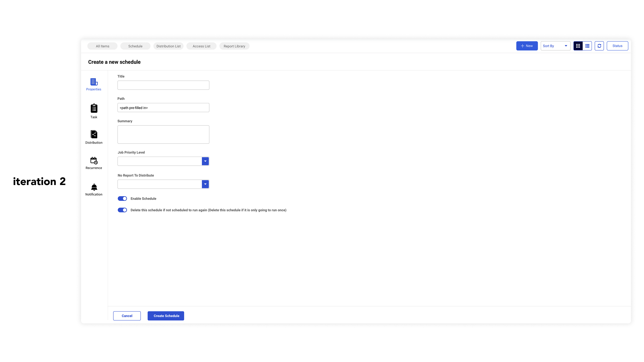Click the Cancel button
The height and width of the screenshot is (362, 644).
(x=127, y=316)
